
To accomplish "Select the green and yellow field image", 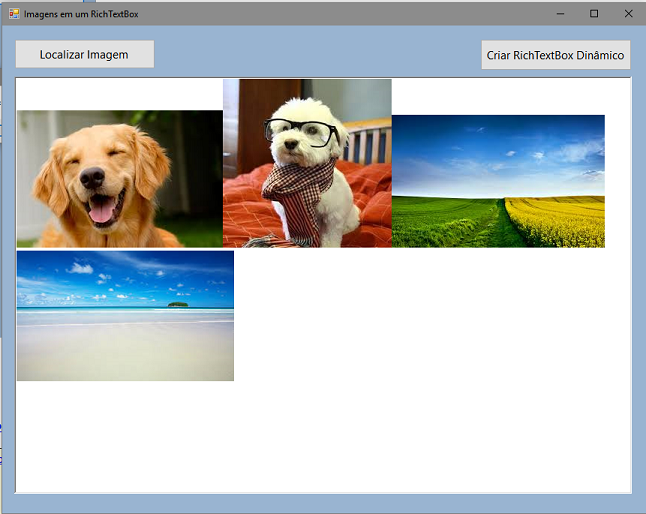I will [x=498, y=181].
